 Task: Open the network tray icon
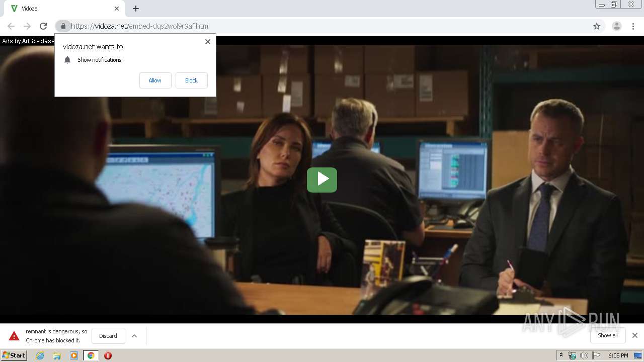click(572, 355)
